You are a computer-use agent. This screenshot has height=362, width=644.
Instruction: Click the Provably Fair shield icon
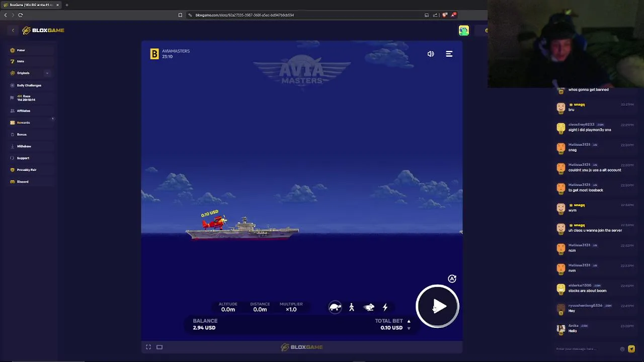(x=13, y=170)
